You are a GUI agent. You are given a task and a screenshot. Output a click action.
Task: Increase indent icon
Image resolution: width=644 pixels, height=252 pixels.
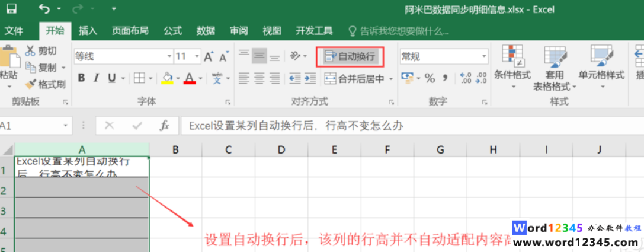point(310,78)
